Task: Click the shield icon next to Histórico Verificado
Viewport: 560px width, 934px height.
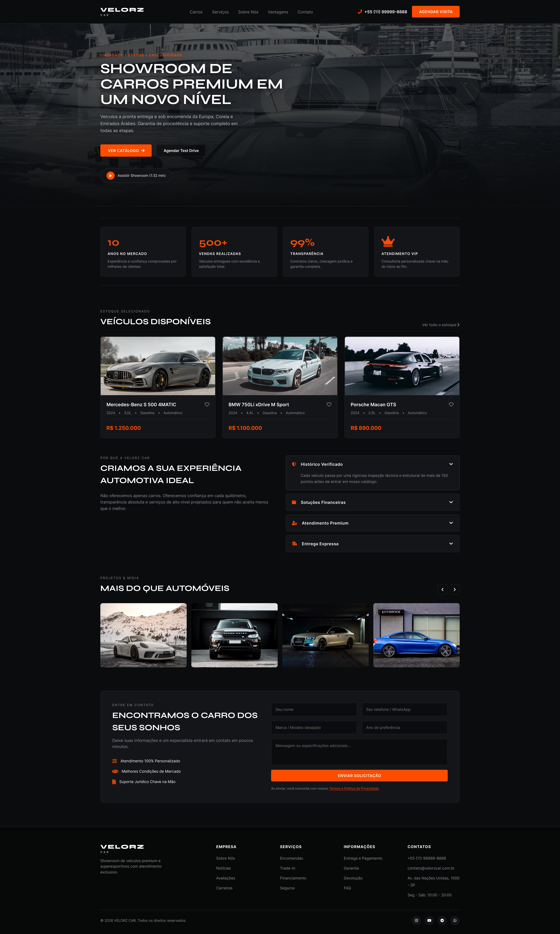Action: point(294,464)
